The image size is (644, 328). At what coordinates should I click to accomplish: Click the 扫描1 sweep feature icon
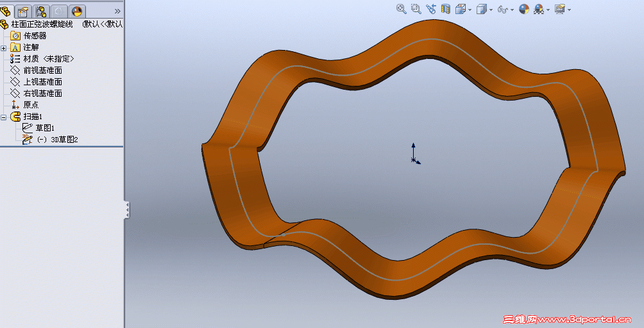(x=15, y=117)
